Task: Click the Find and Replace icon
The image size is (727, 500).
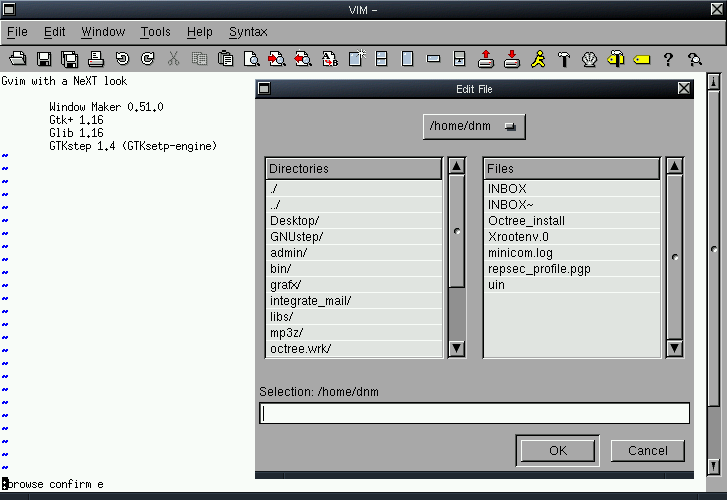Action: pos(329,59)
